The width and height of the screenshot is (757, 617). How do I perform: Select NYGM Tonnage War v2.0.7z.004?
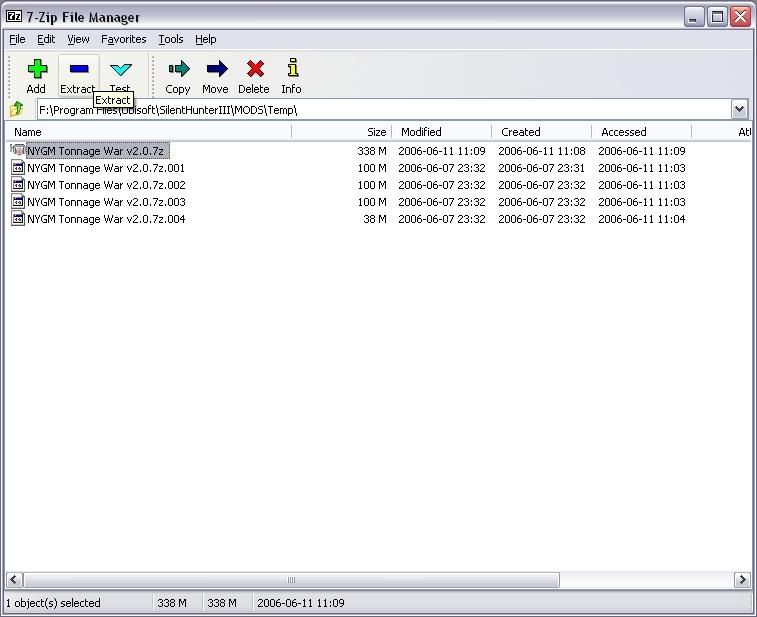(x=106, y=219)
